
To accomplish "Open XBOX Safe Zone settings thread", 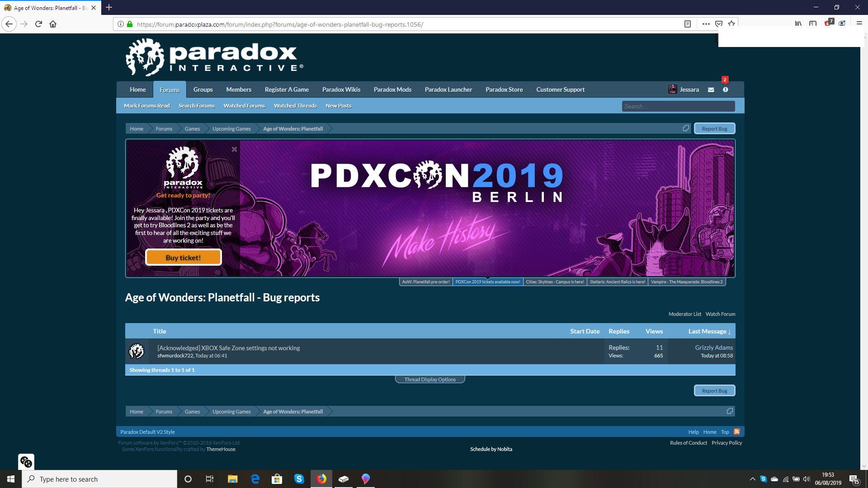I will pos(228,348).
